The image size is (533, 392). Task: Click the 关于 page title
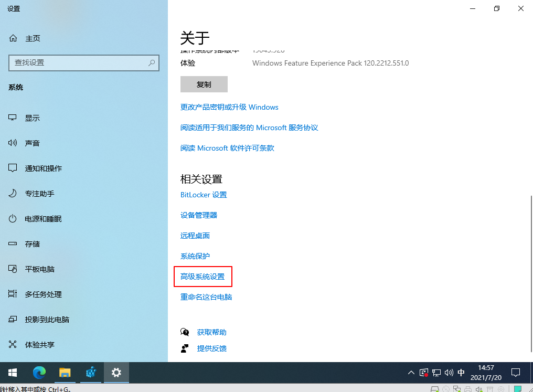(x=195, y=38)
